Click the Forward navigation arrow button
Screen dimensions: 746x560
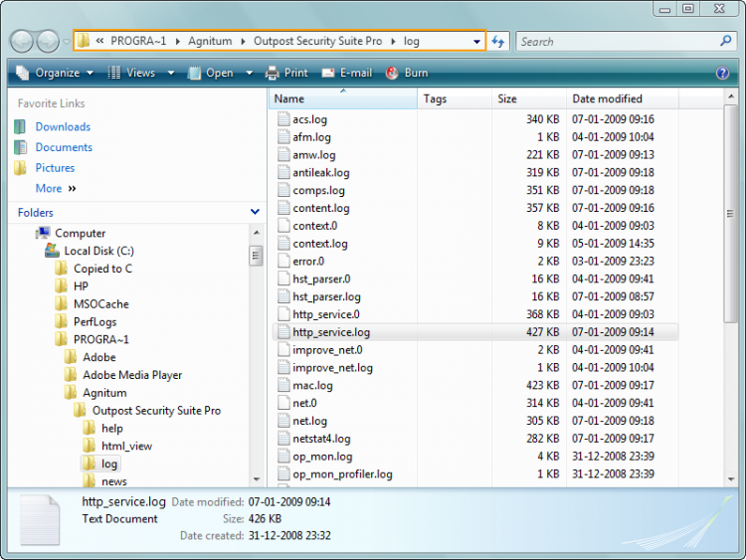[x=48, y=42]
